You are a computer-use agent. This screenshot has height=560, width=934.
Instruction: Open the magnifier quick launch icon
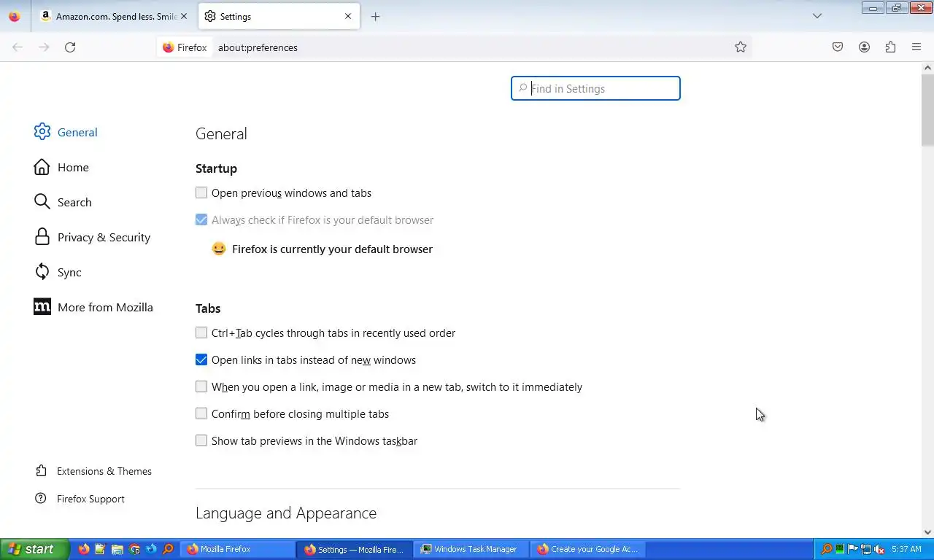coord(168,549)
